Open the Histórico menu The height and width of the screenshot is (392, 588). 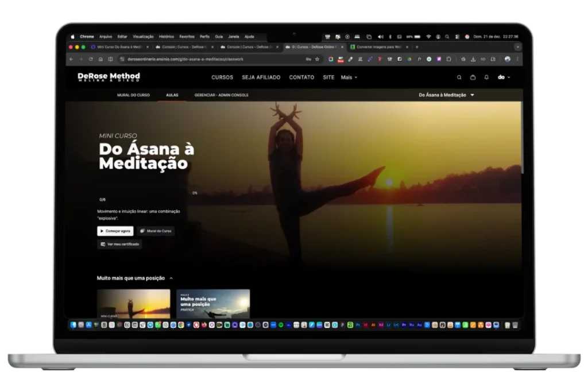[166, 37]
